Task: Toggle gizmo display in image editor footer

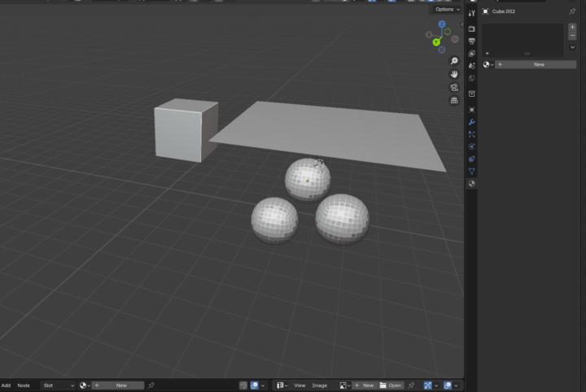Action: 427,385
